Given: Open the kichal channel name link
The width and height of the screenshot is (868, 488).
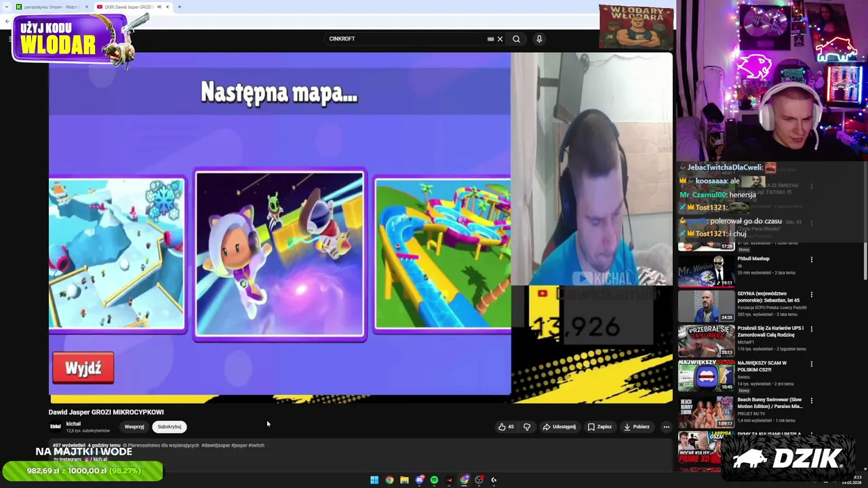Looking at the screenshot, I should [x=73, y=424].
